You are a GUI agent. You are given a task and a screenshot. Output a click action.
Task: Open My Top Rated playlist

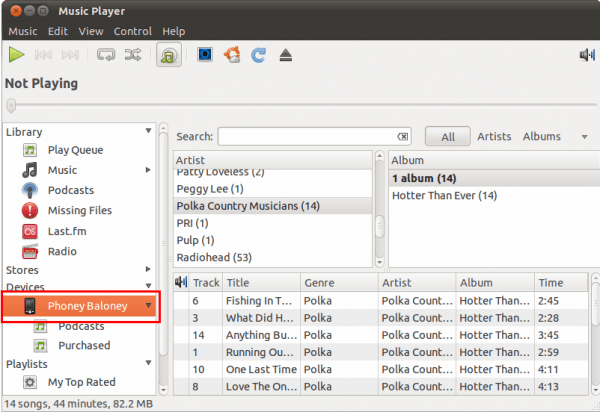82,382
